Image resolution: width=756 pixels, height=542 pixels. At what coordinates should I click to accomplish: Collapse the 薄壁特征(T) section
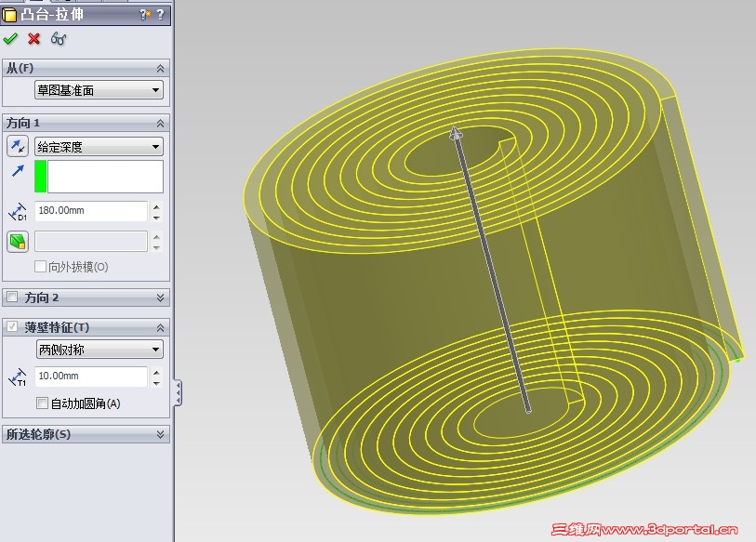[x=160, y=328]
